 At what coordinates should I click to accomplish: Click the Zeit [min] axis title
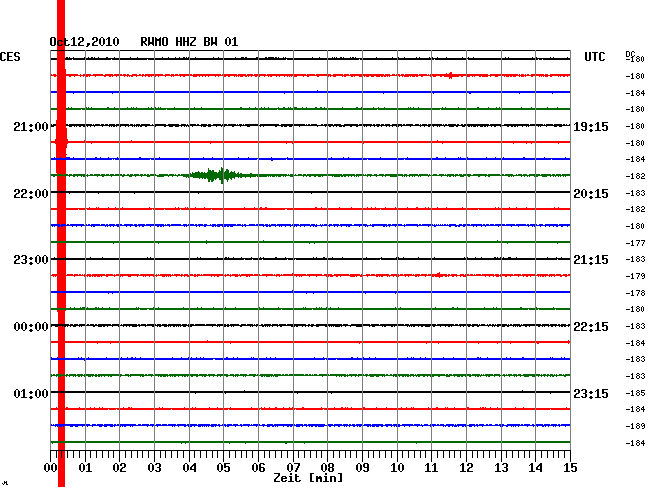308,478
